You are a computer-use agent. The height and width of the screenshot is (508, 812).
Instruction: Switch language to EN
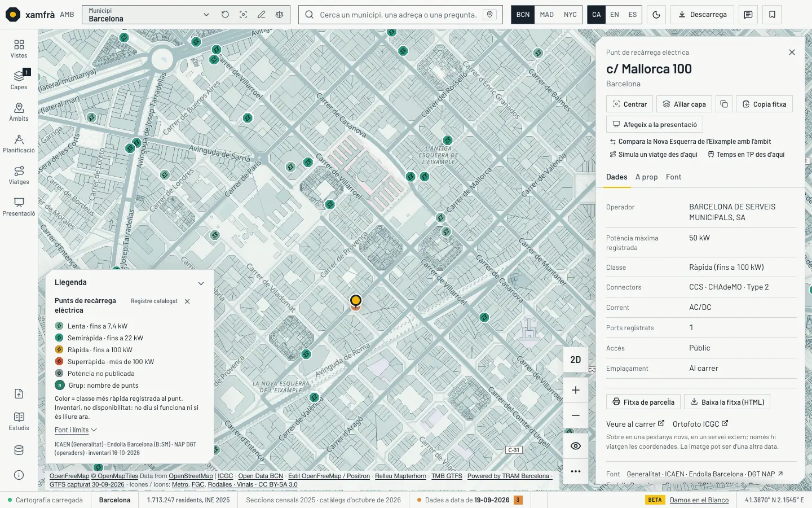(x=615, y=15)
